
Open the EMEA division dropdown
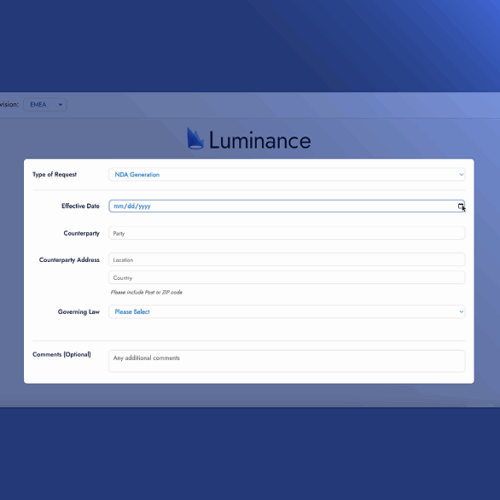tap(45, 105)
